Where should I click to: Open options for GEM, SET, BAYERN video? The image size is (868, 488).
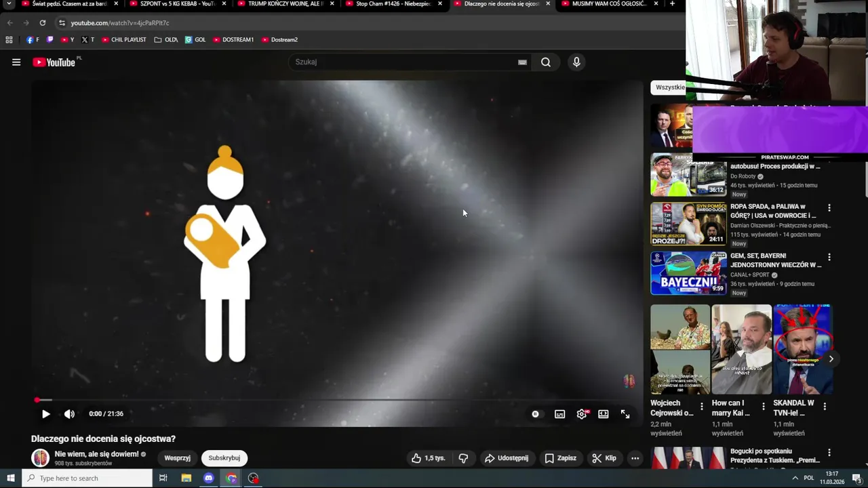tap(829, 258)
